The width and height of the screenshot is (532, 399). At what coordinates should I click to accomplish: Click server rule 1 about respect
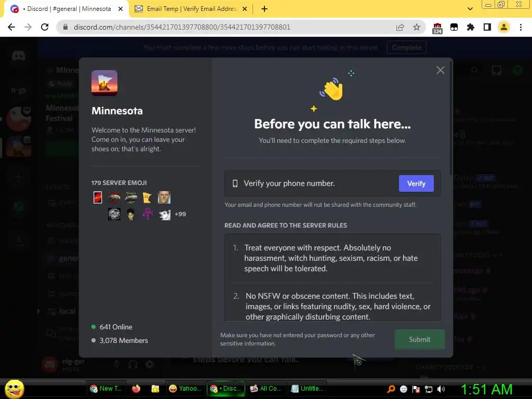coord(332,258)
